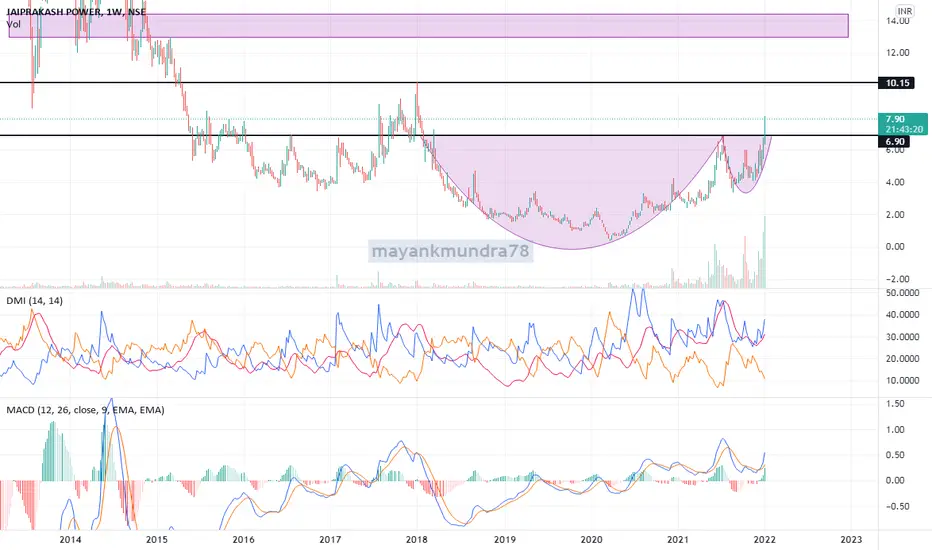Click the 2022 label on time axis
This screenshot has height=550, width=932.
click(x=764, y=539)
